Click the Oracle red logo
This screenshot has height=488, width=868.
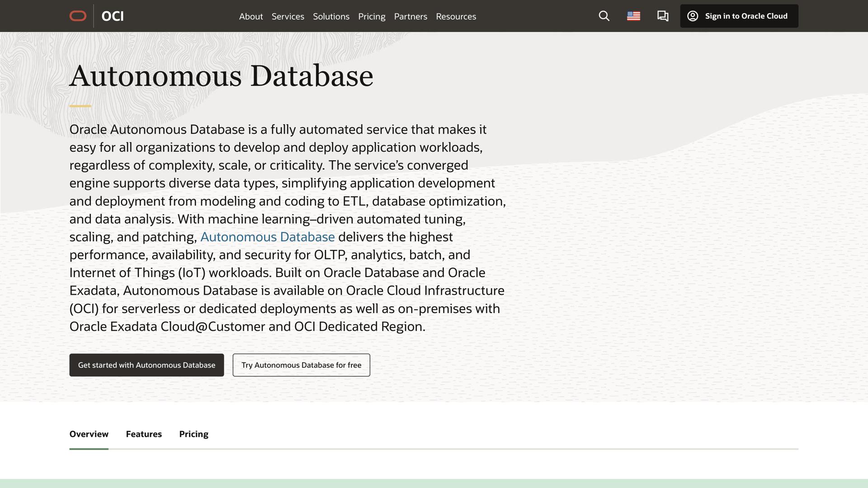click(77, 16)
